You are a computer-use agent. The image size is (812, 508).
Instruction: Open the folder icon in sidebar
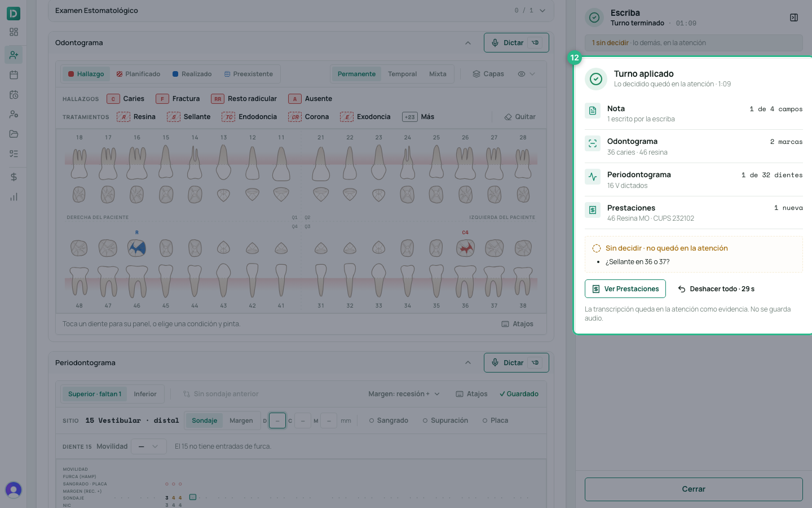(x=14, y=134)
